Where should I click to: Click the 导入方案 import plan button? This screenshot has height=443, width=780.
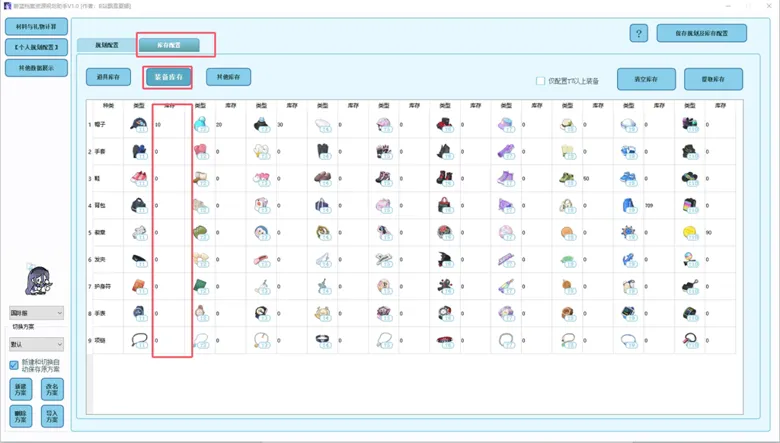click(x=52, y=416)
